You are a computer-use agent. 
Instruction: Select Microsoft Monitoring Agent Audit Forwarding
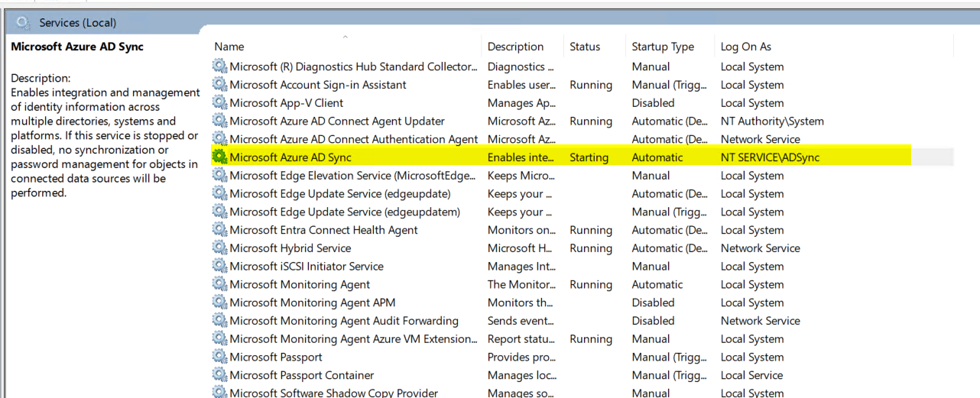click(x=344, y=321)
